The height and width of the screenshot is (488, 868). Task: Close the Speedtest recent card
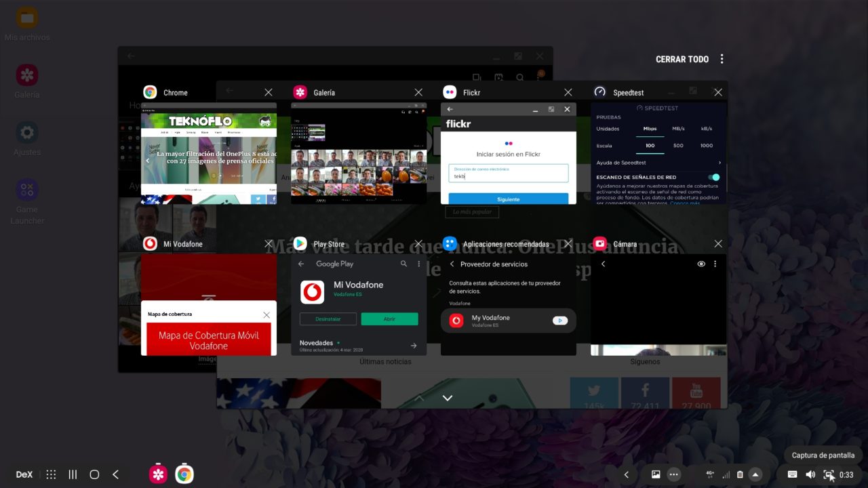click(718, 92)
